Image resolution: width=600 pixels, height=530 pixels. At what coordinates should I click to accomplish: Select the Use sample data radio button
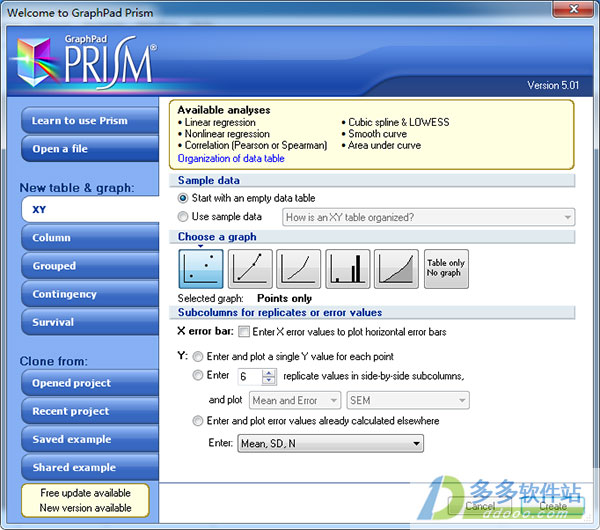(x=183, y=217)
